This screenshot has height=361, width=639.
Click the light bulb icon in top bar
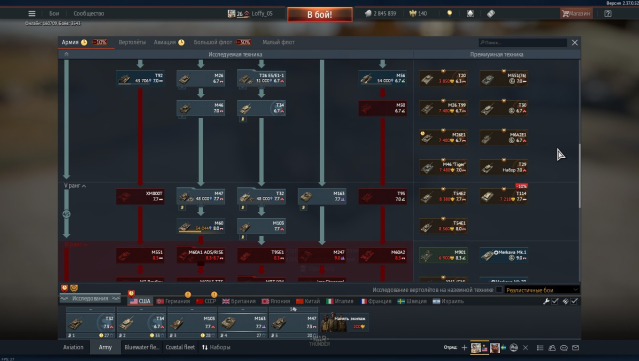coord(450,13)
